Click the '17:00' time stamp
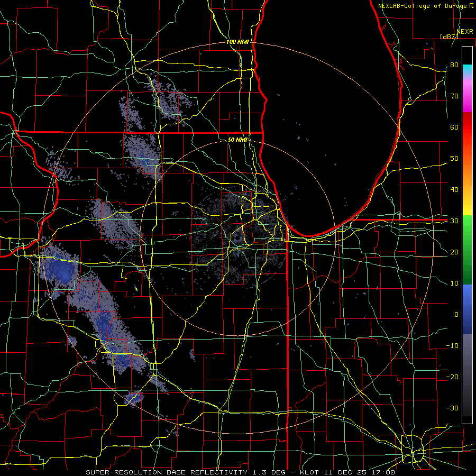This screenshot has width=476, height=476. 383,472
